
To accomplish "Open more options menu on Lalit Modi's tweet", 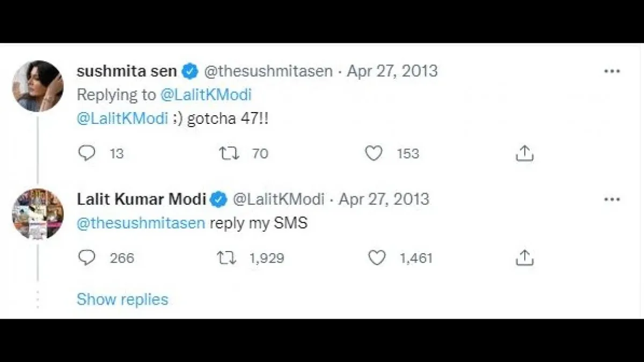I will 612,198.
